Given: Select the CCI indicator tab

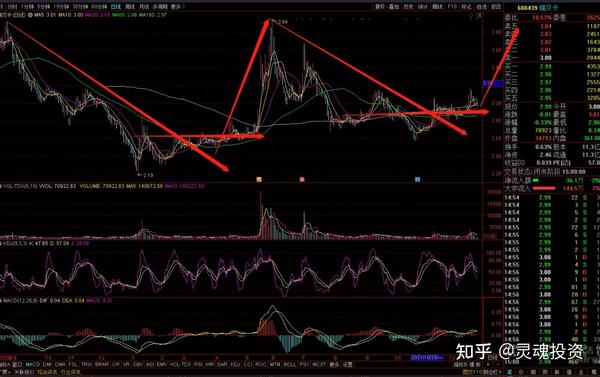Looking at the screenshot, I should (x=248, y=364).
